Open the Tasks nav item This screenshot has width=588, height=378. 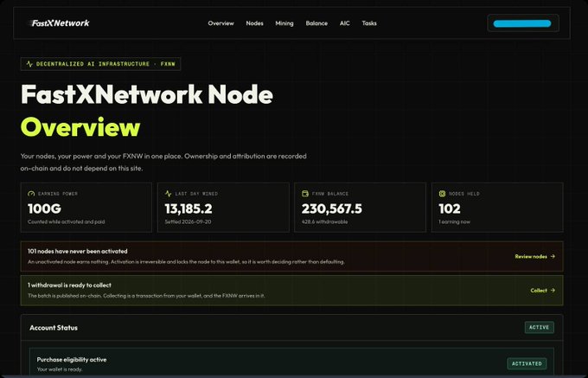pyautogui.click(x=369, y=23)
